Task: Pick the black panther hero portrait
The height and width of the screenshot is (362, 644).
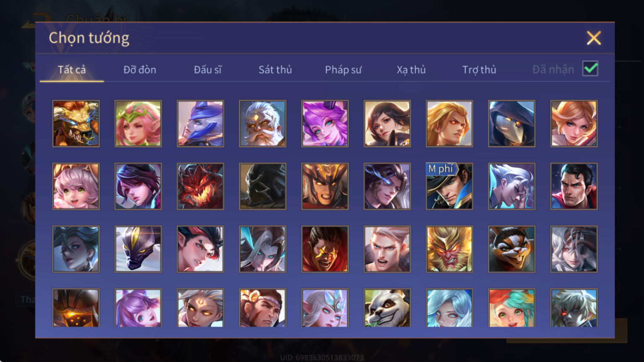Action: tap(138, 249)
